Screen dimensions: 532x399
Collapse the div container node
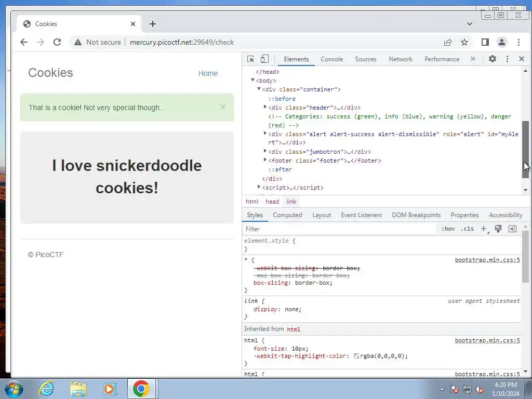click(x=259, y=89)
